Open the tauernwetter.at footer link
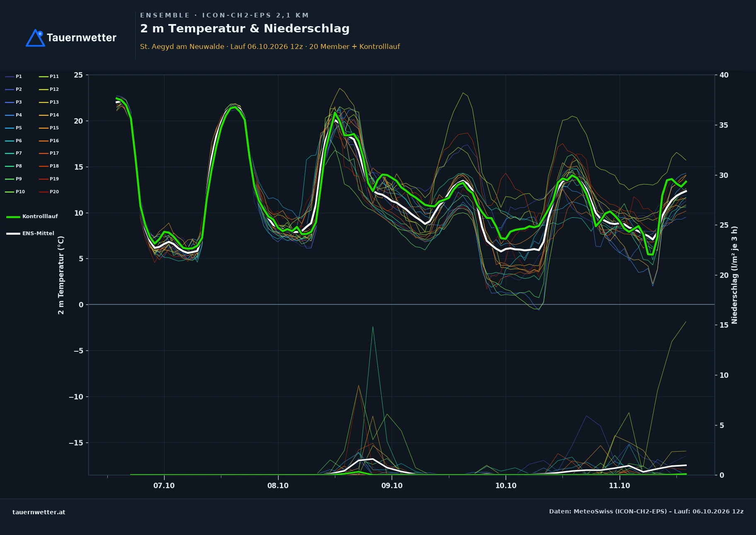756x535 pixels. 39,512
